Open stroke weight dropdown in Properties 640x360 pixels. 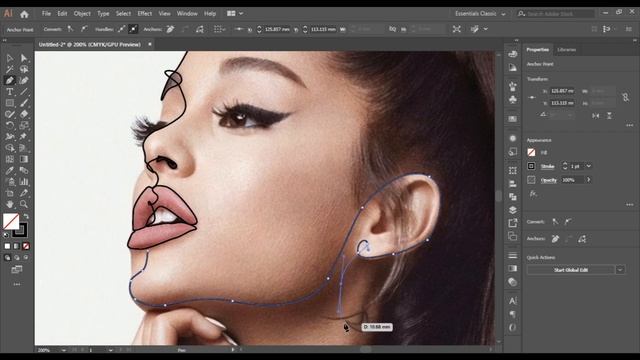click(589, 166)
